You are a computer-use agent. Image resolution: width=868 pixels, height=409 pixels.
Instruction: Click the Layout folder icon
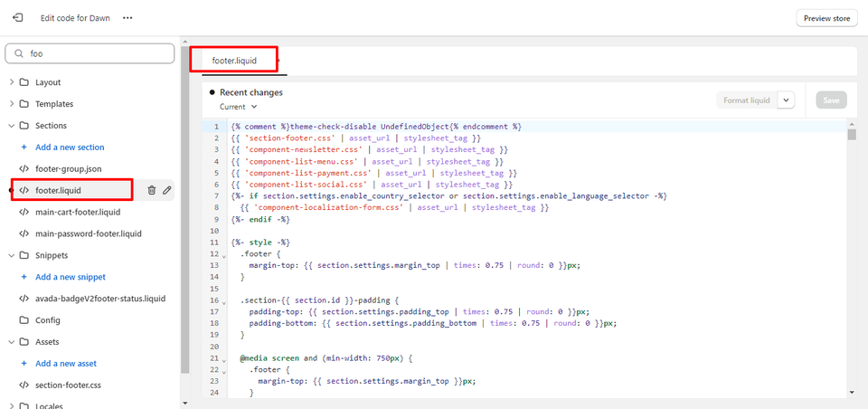coord(24,82)
